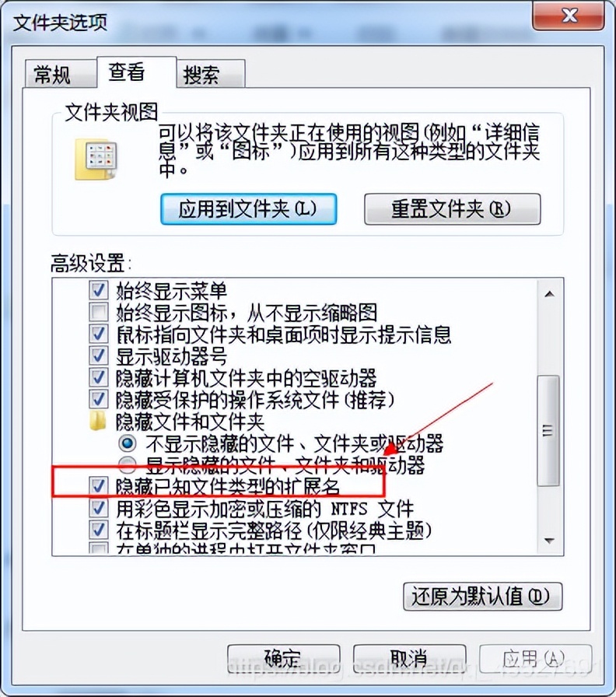Click 重置文件夹(R) button
616x697 pixels.
point(452,209)
